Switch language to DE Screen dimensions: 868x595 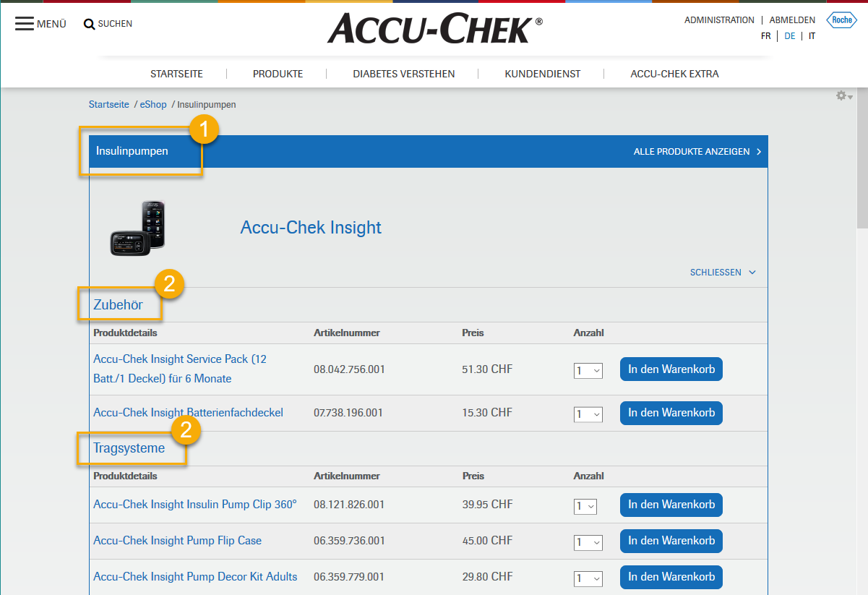point(790,35)
